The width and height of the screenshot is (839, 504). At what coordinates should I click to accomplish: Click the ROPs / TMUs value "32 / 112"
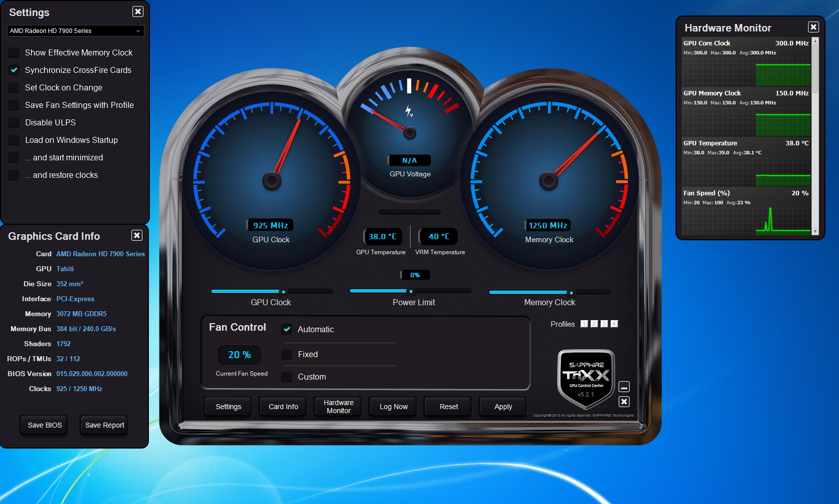click(68, 359)
